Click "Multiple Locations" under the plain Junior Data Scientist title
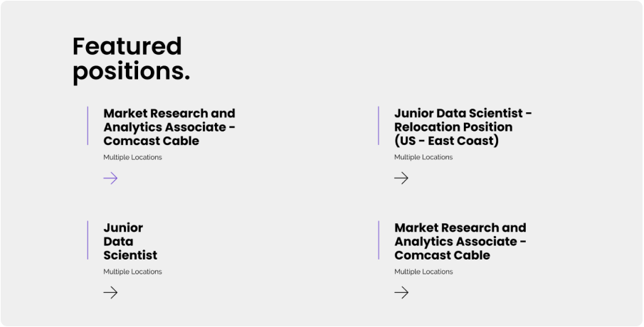This screenshot has height=327, width=644. tap(132, 272)
